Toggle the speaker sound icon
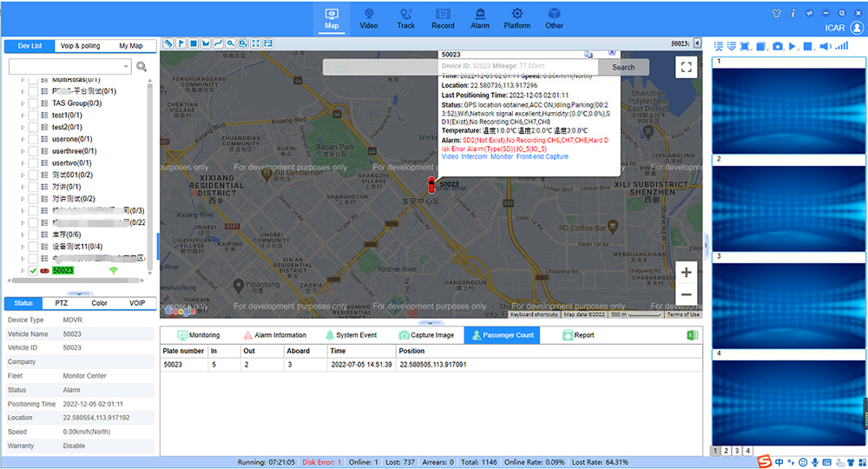This screenshot has height=469, width=868. (x=825, y=46)
